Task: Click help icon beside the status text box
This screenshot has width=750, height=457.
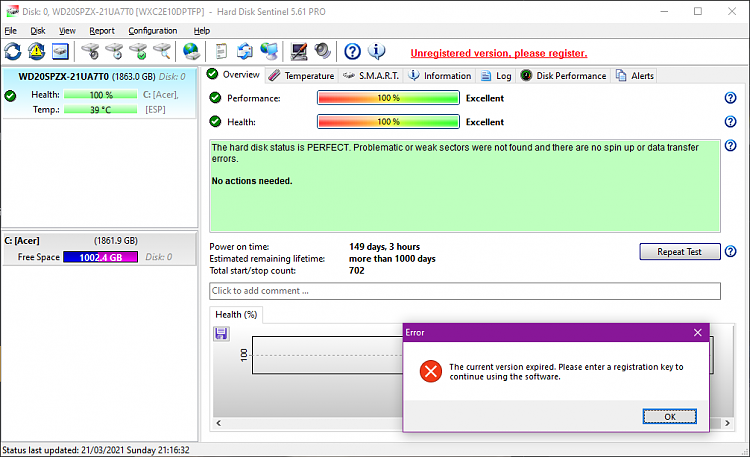Action: pos(730,145)
